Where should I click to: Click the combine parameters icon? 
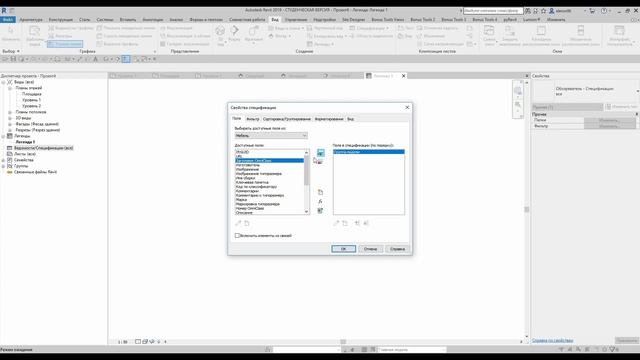[x=320, y=211]
